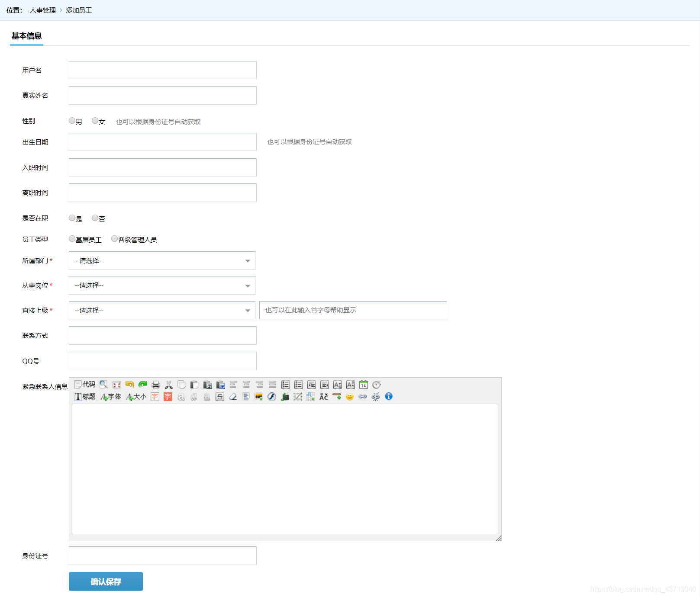
Task: Click the cut scissors icon
Action: 169,385
